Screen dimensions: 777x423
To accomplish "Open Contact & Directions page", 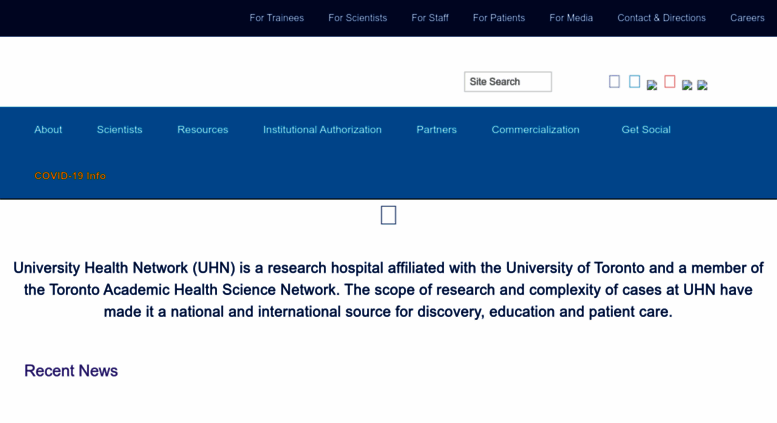I will tap(661, 18).
